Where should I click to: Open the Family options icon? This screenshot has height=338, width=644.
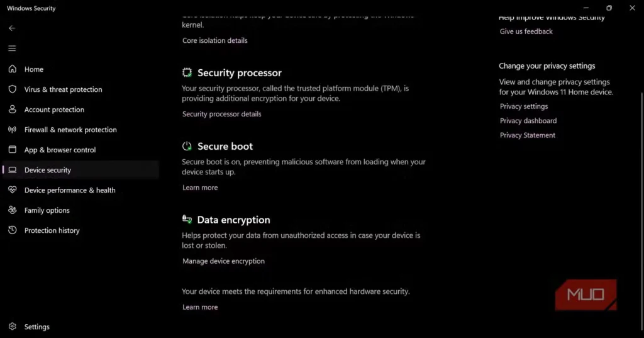tap(12, 210)
